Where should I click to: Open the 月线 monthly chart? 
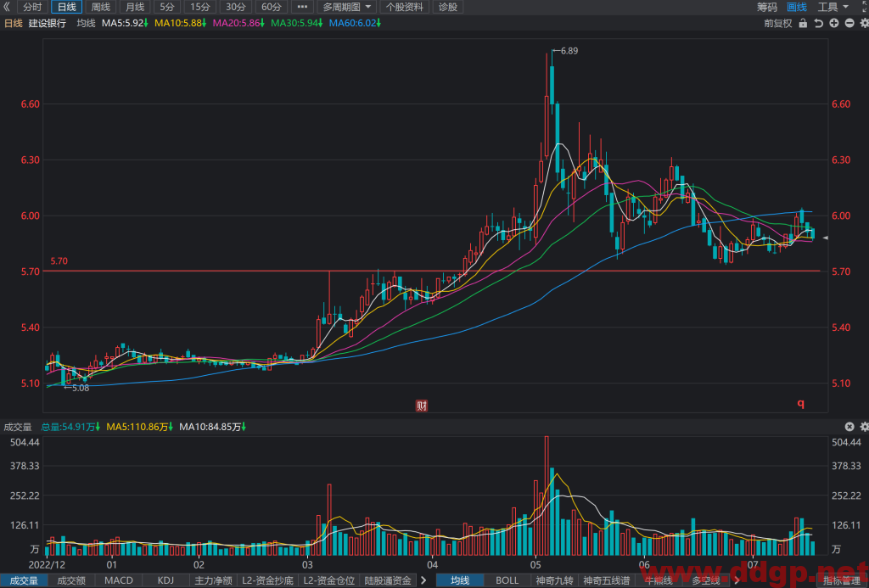(135, 7)
